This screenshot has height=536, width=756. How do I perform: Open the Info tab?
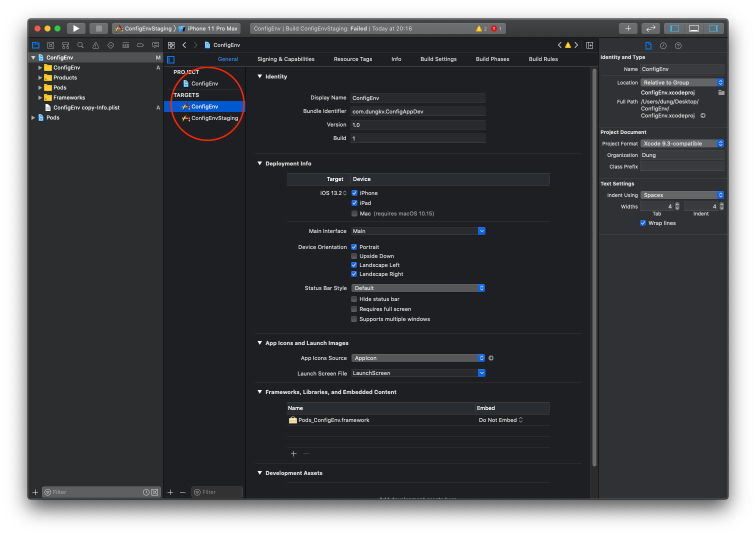pos(396,59)
